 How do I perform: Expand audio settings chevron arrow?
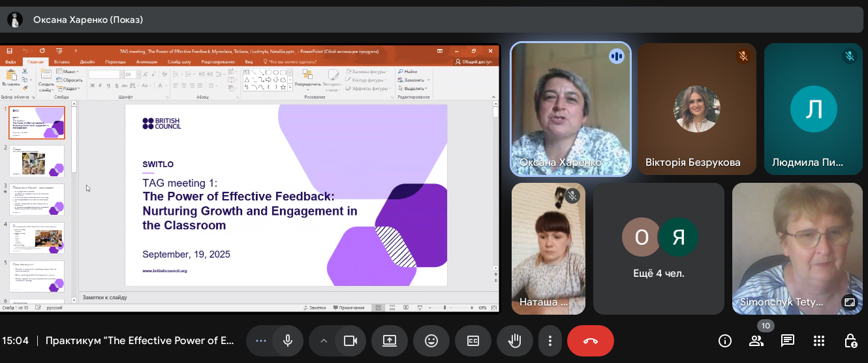click(x=322, y=340)
